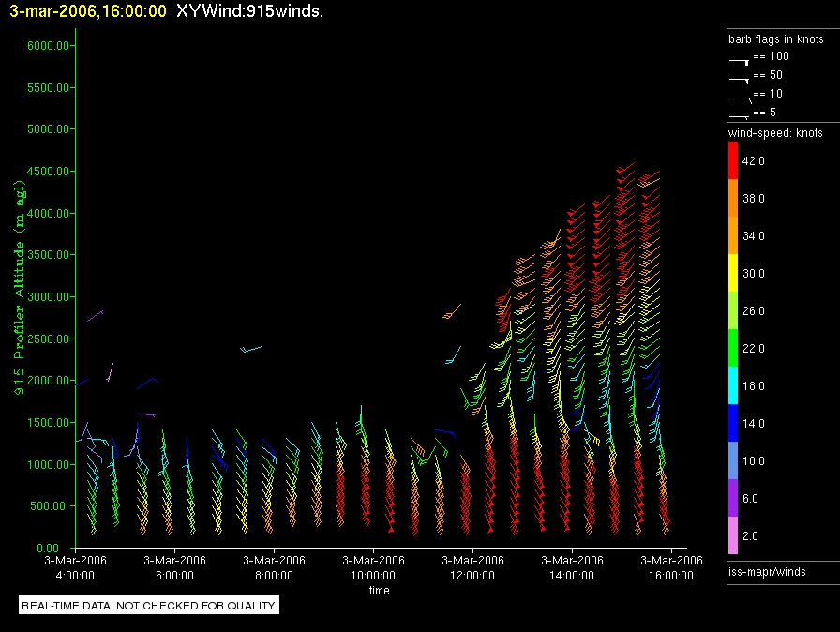Click the XYWind:915winds plot title

(x=249, y=11)
